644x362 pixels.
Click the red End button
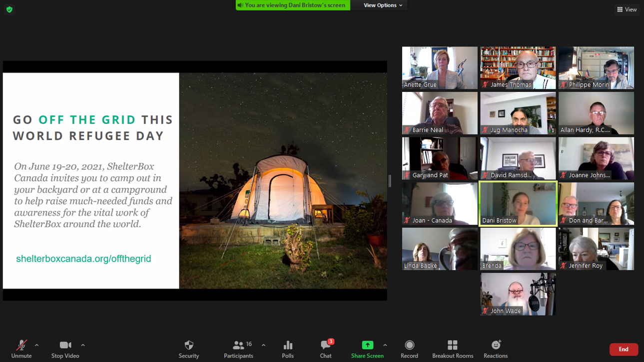pos(624,349)
